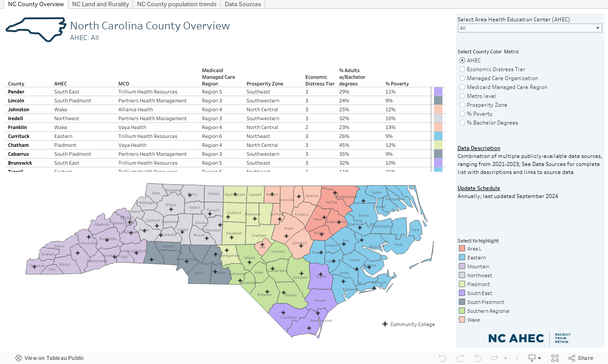Click the color square in Chatham row
The image size is (608, 364).
coord(438,145)
